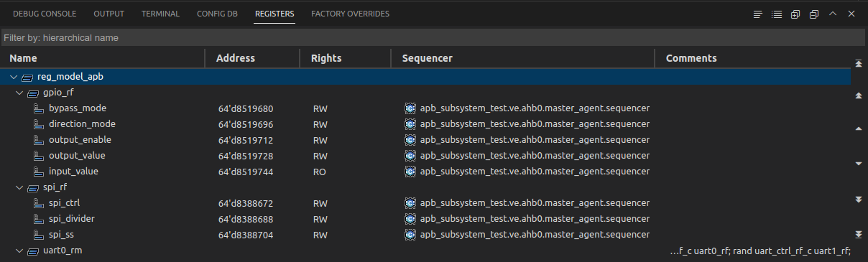868x262 pixels.
Task: Click the single up arrow scroll button
Action: (x=858, y=128)
